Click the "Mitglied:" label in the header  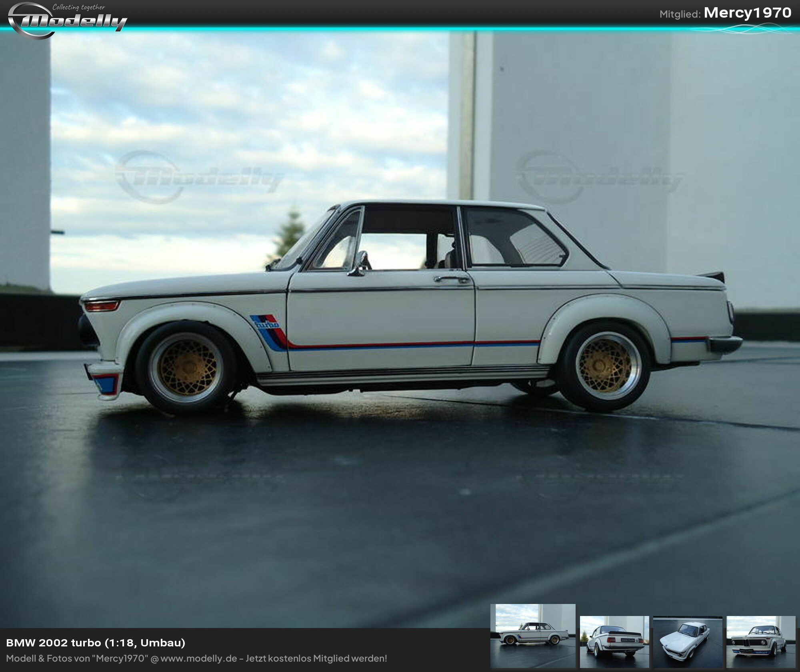680,14
